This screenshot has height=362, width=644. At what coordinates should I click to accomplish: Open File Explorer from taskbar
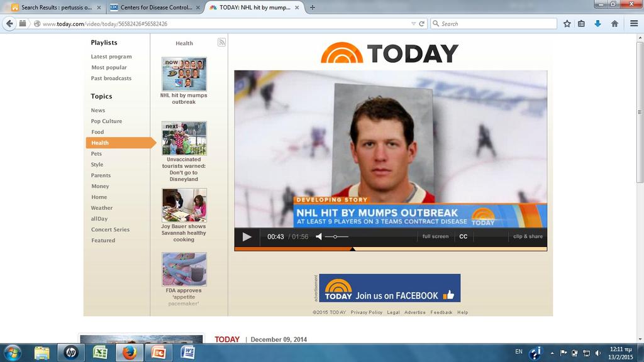42,353
